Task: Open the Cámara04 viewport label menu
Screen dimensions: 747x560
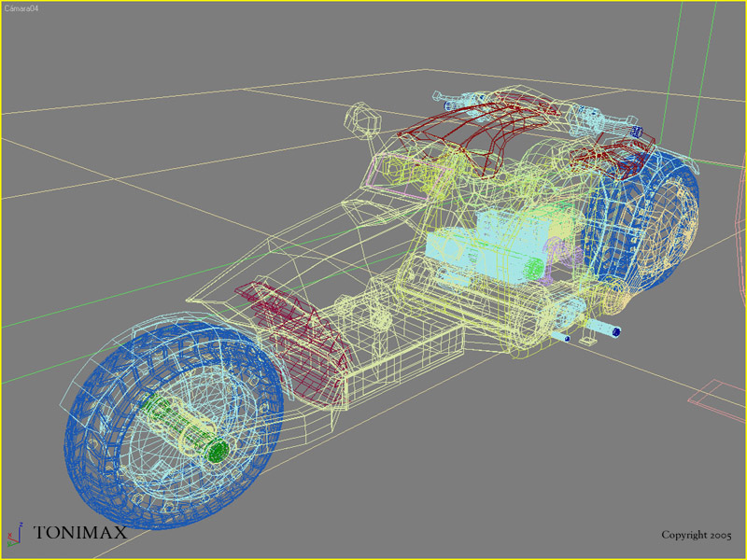Action: (21, 9)
